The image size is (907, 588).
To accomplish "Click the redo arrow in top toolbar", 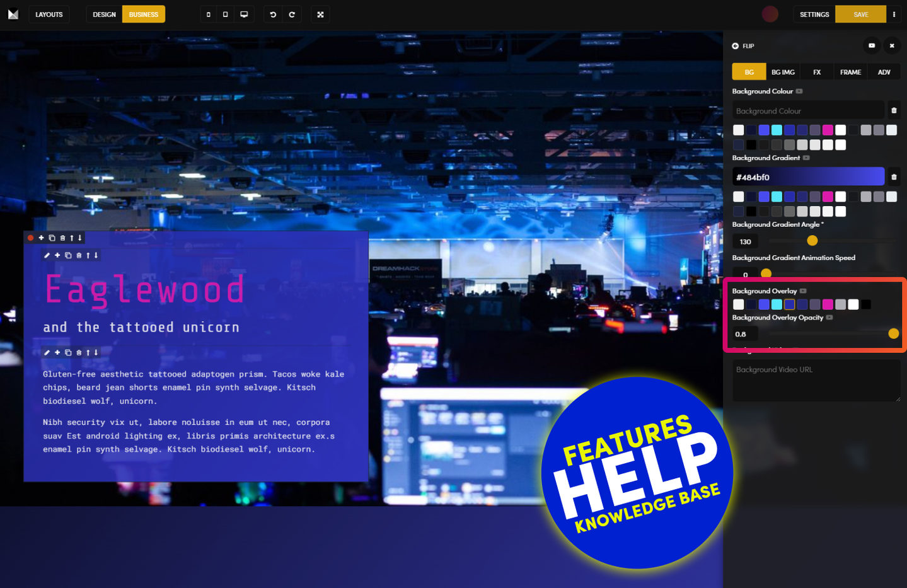I will 292,14.
